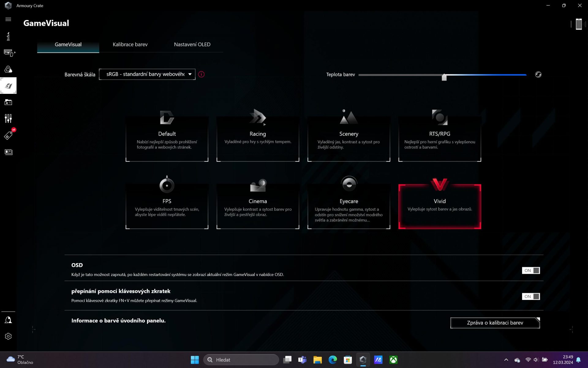588x368 pixels.
Task: Open Xbox app from the taskbar
Action: tap(393, 360)
